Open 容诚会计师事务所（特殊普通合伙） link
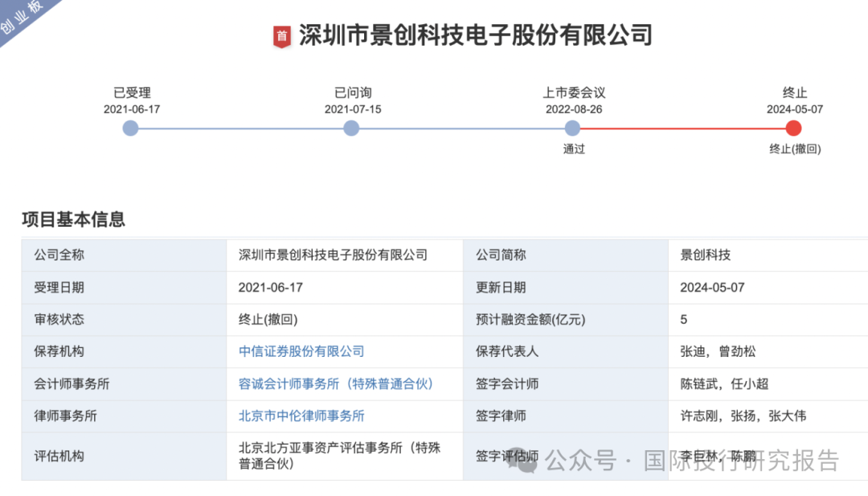The image size is (868, 496). point(336,383)
